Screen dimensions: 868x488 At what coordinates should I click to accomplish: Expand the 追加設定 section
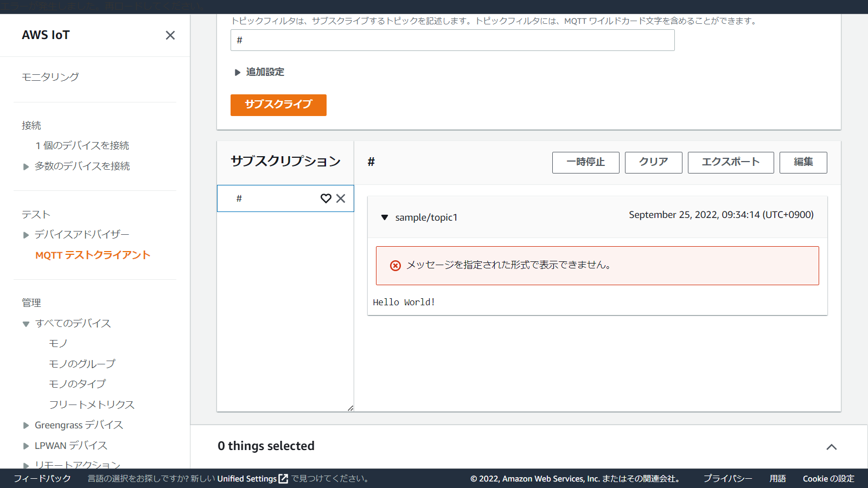click(238, 72)
